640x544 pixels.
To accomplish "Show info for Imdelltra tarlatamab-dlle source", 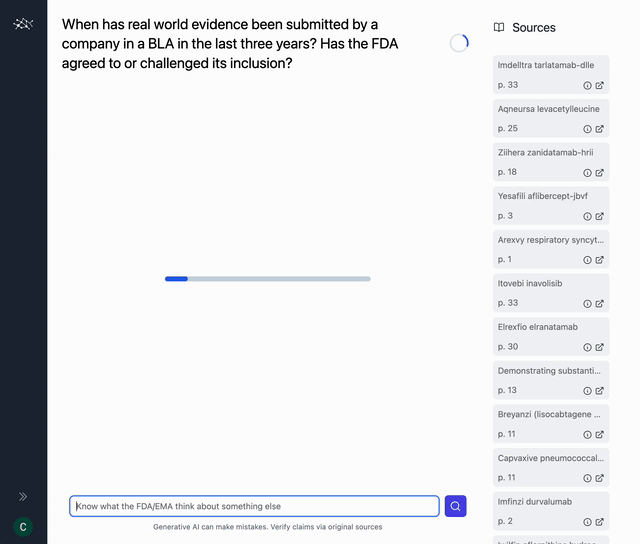I will [x=587, y=85].
